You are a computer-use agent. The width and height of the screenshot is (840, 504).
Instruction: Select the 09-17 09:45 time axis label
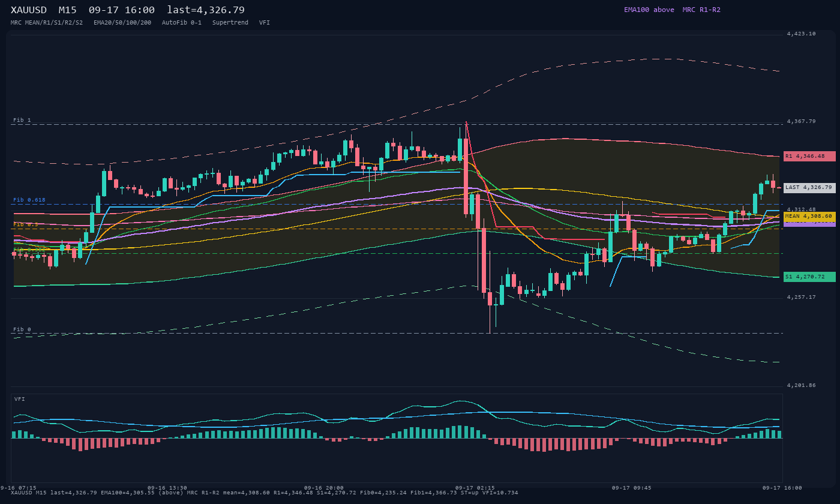(x=632, y=488)
